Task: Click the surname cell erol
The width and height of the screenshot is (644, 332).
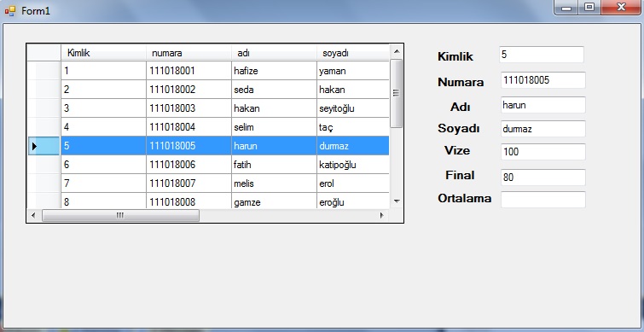Action: pyautogui.click(x=353, y=183)
